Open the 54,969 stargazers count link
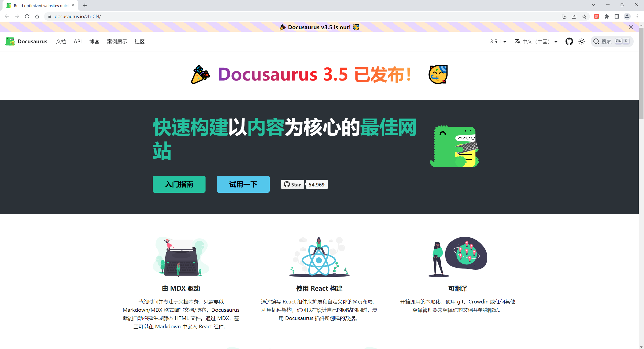This screenshot has width=644, height=349. coord(317,184)
